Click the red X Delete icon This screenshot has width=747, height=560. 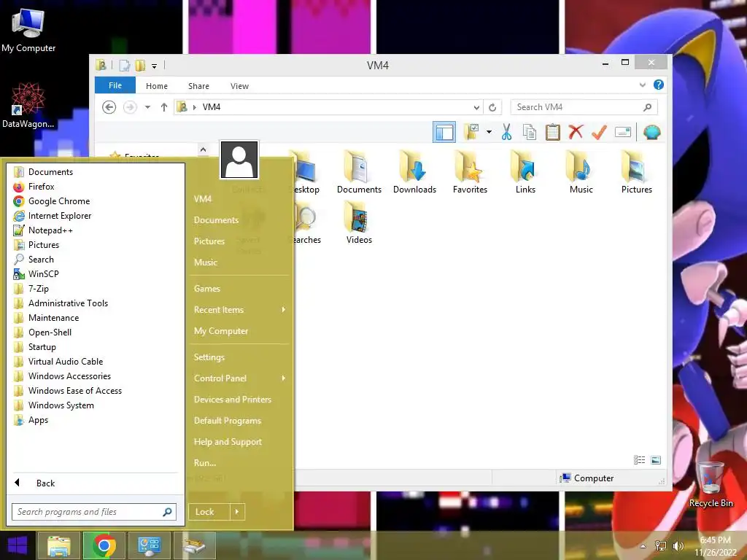[x=576, y=131]
